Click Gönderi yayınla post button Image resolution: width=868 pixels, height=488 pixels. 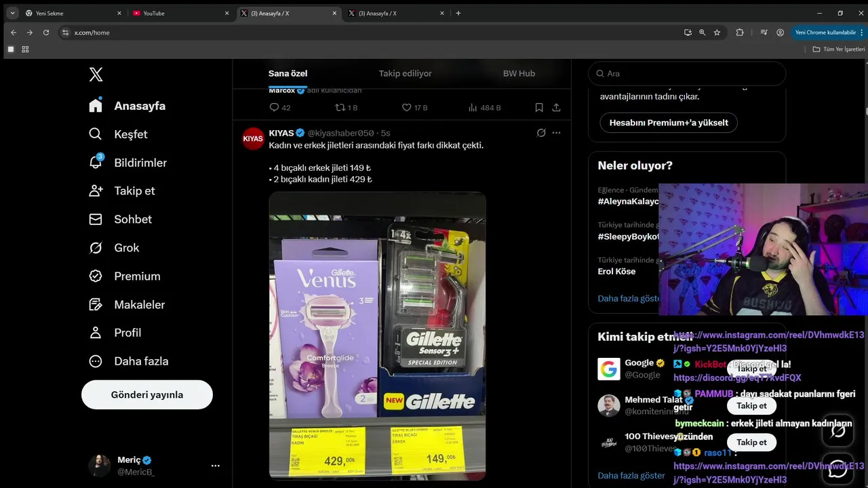click(147, 394)
